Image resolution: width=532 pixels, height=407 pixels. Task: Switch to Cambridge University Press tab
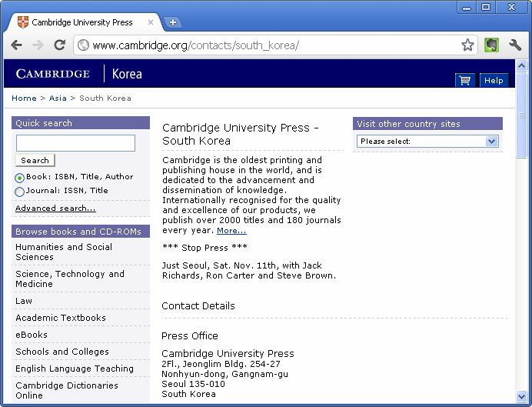tap(81, 22)
